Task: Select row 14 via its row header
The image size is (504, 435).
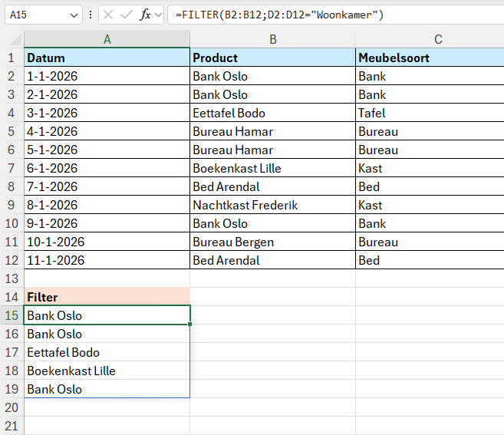Action: coord(12,297)
